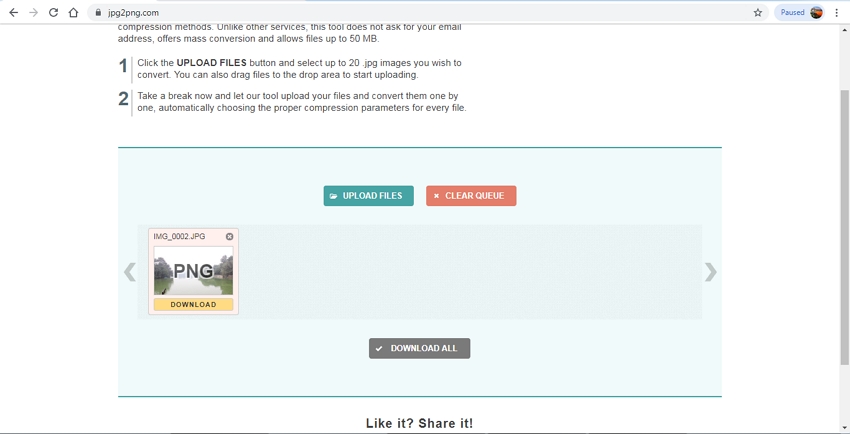This screenshot has height=434, width=850.
Task: Click the browser back arrow
Action: [13, 13]
